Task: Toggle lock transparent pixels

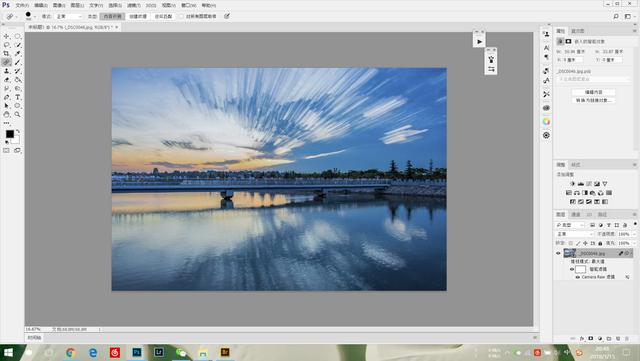Action: tap(571, 243)
